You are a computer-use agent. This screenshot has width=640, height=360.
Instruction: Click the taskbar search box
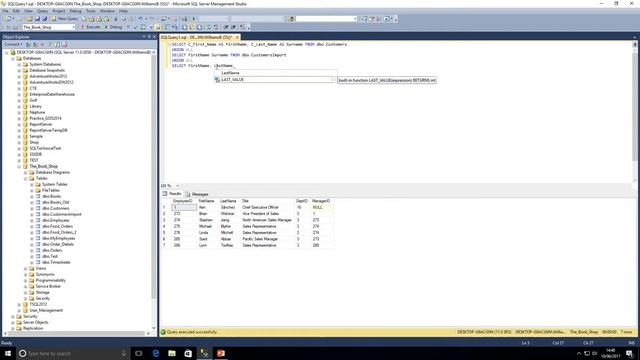pyautogui.click(x=73, y=353)
